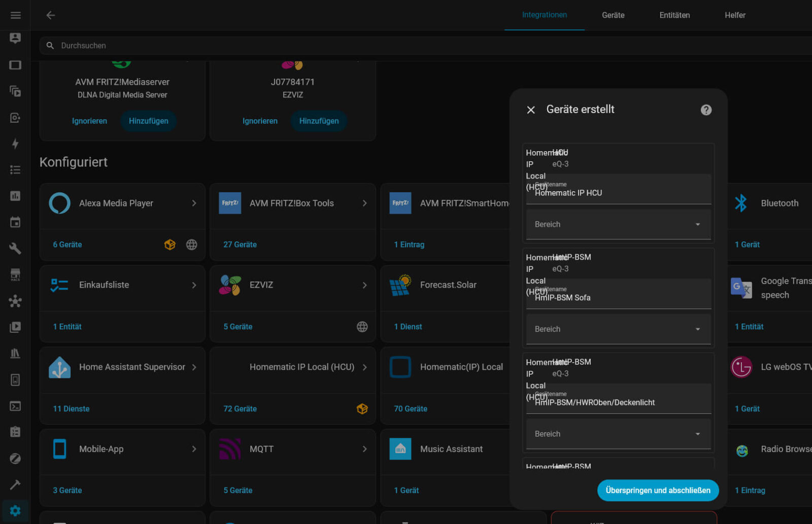This screenshot has width=812, height=524.
Task: Click the cloud globe icon on EZVIZ card
Action: tap(362, 327)
